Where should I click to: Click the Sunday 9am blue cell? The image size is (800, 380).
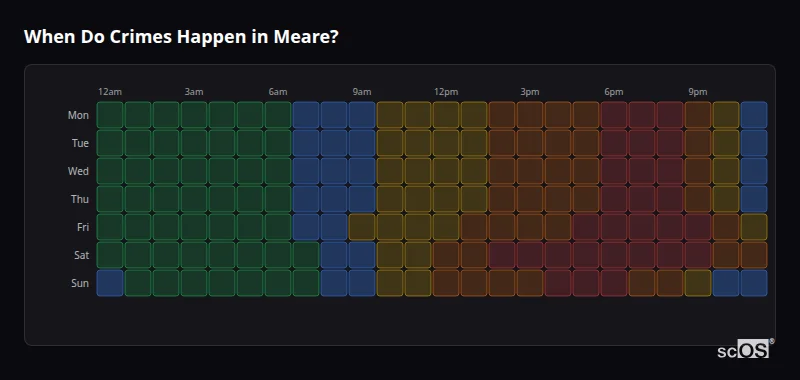tap(362, 283)
